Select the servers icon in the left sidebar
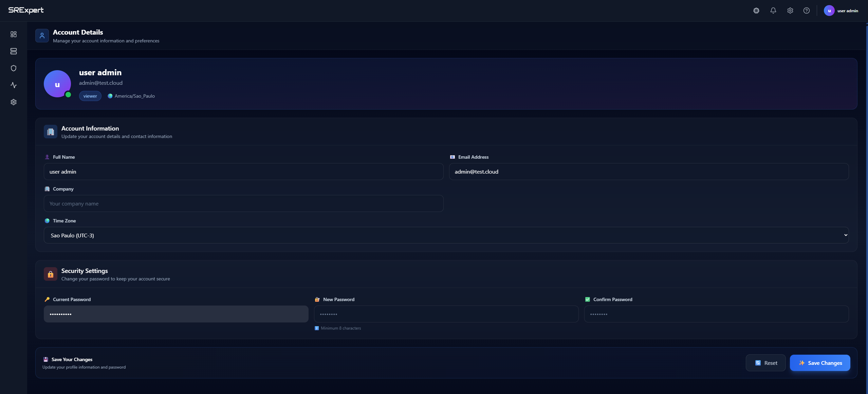 (x=13, y=51)
